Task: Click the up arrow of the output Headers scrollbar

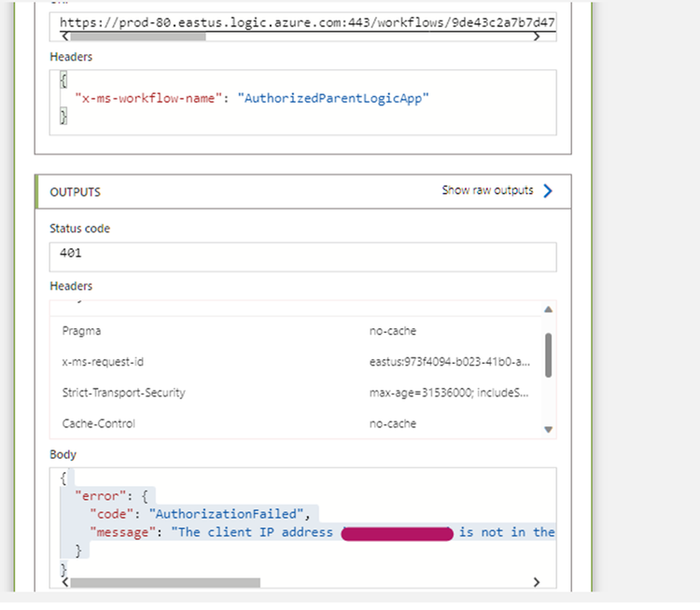Action: click(x=548, y=309)
